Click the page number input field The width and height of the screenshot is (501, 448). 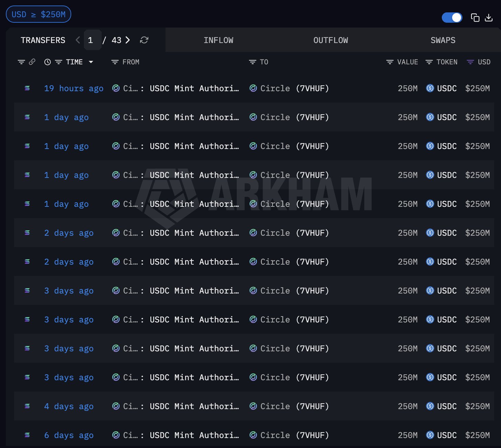coord(93,40)
